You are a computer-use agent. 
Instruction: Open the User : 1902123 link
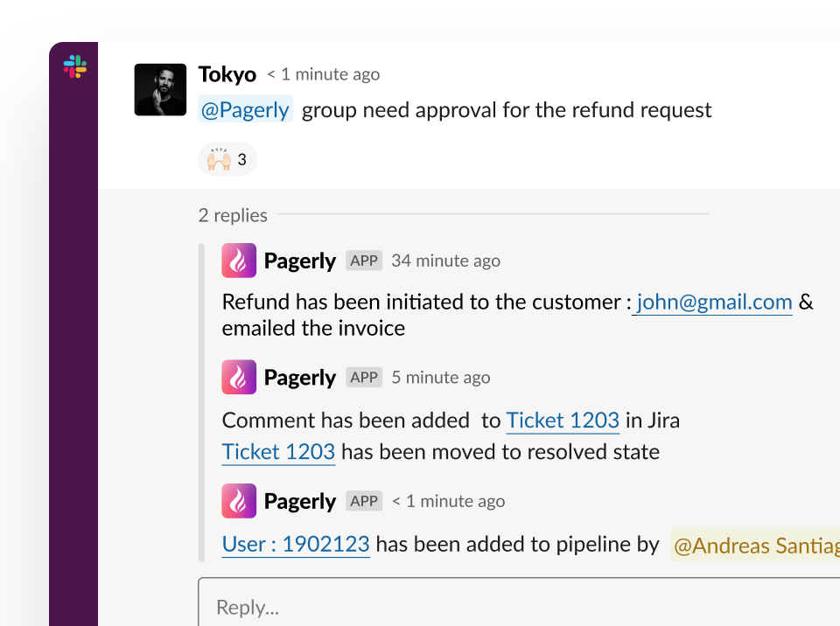coord(296,544)
